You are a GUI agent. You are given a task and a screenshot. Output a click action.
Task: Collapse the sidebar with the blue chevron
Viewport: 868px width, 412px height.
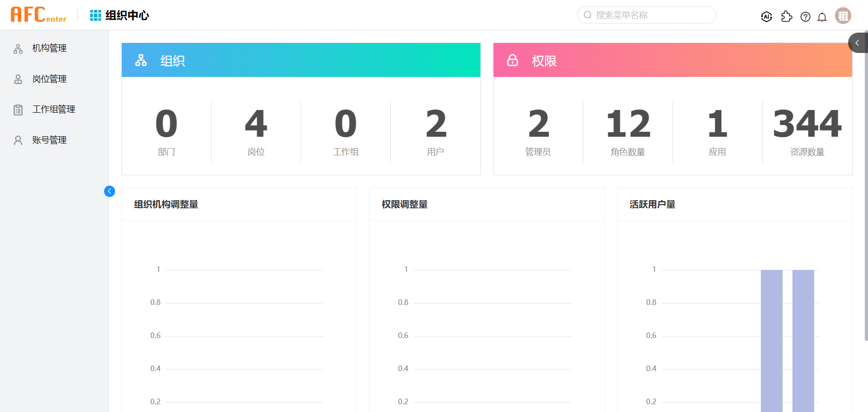(x=110, y=191)
